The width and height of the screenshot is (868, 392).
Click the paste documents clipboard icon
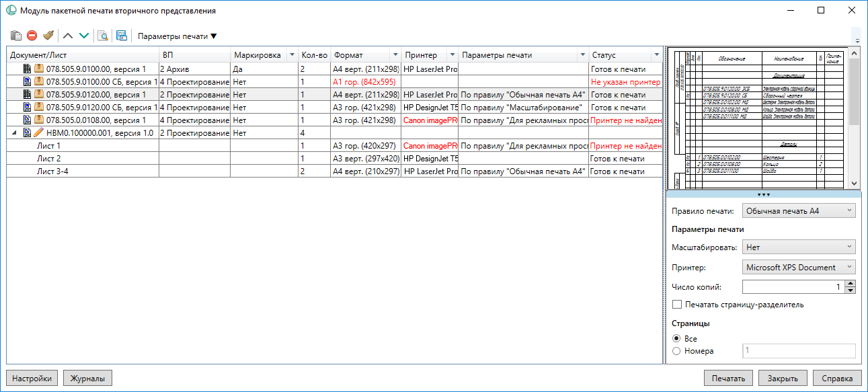pos(16,36)
